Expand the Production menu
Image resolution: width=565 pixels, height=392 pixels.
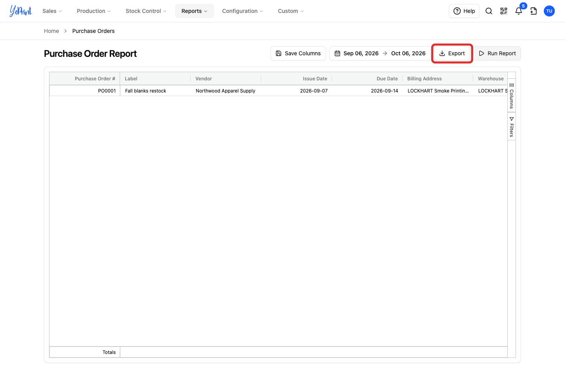tap(94, 11)
